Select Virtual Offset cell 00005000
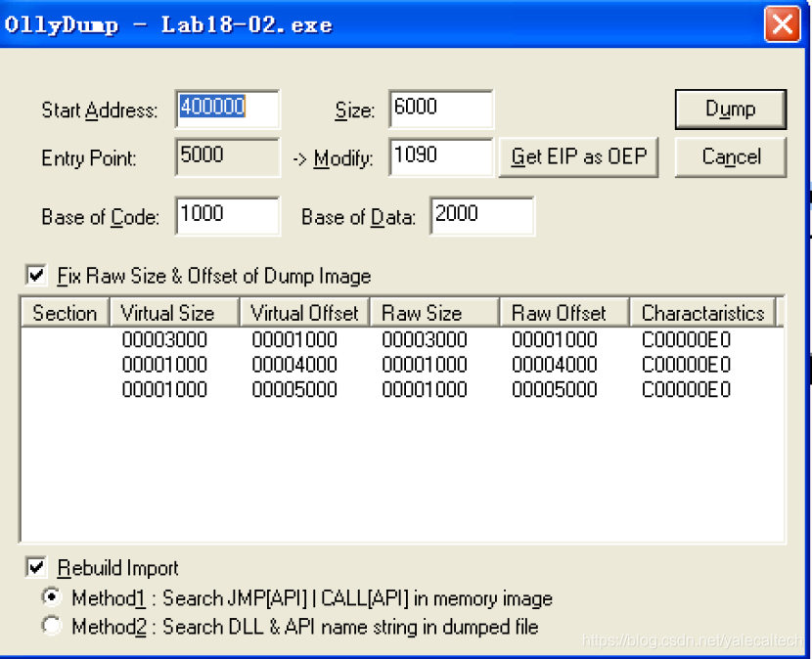 pos(294,390)
